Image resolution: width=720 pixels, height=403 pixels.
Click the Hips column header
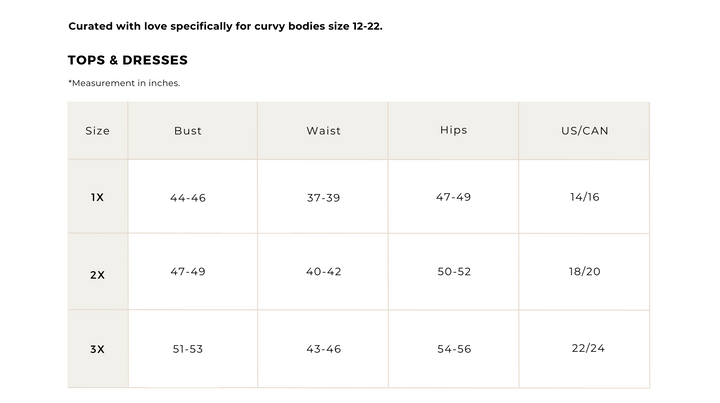pyautogui.click(x=453, y=130)
